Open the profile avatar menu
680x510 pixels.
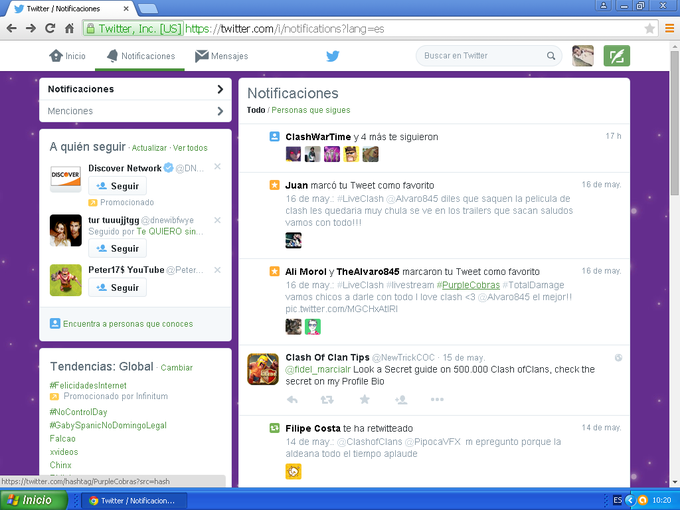pos(582,56)
